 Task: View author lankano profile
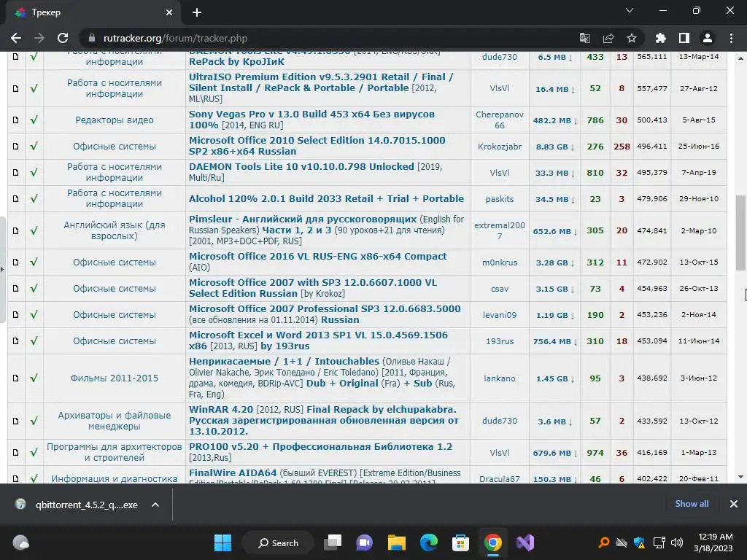point(499,378)
